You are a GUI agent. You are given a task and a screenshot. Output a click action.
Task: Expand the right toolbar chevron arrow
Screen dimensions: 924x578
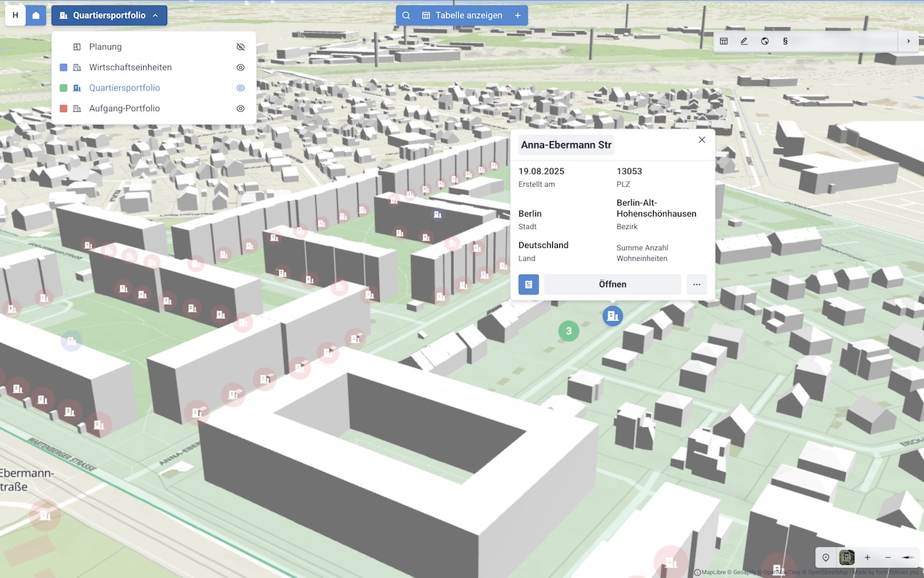pyautogui.click(x=908, y=41)
